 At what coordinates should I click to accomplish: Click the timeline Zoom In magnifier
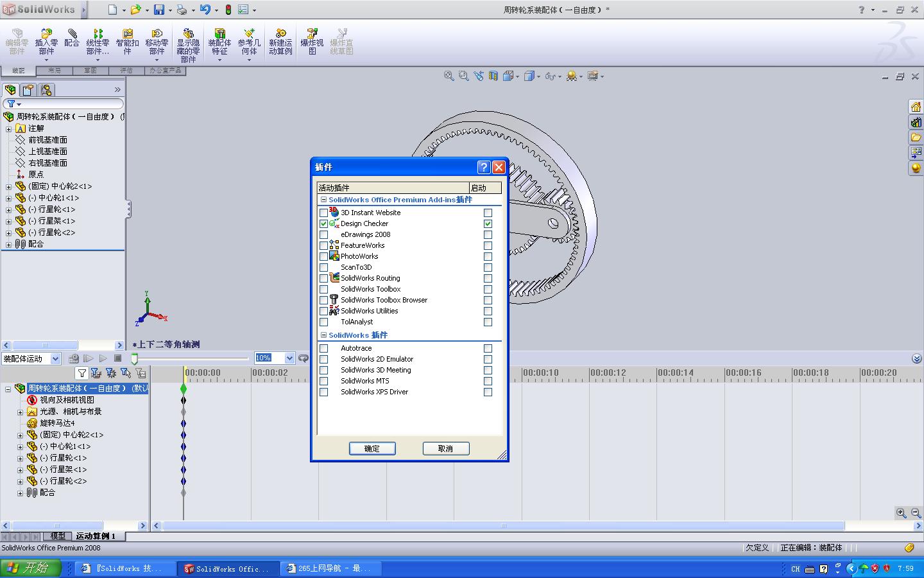click(x=902, y=513)
